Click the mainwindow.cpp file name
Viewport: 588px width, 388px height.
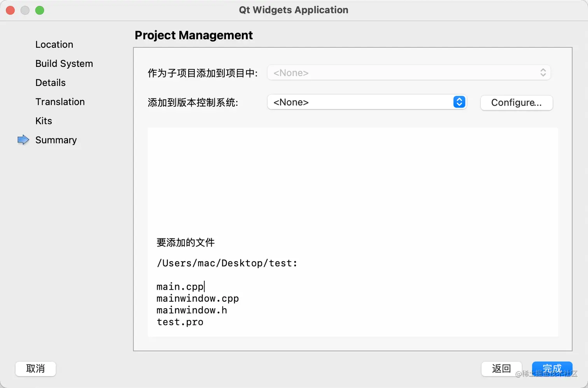(198, 299)
